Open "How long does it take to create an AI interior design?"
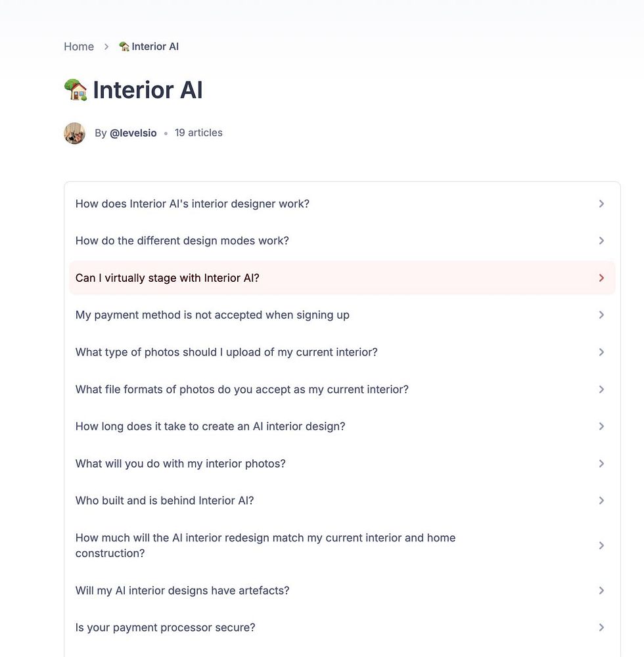The width and height of the screenshot is (644, 657). coord(342,426)
